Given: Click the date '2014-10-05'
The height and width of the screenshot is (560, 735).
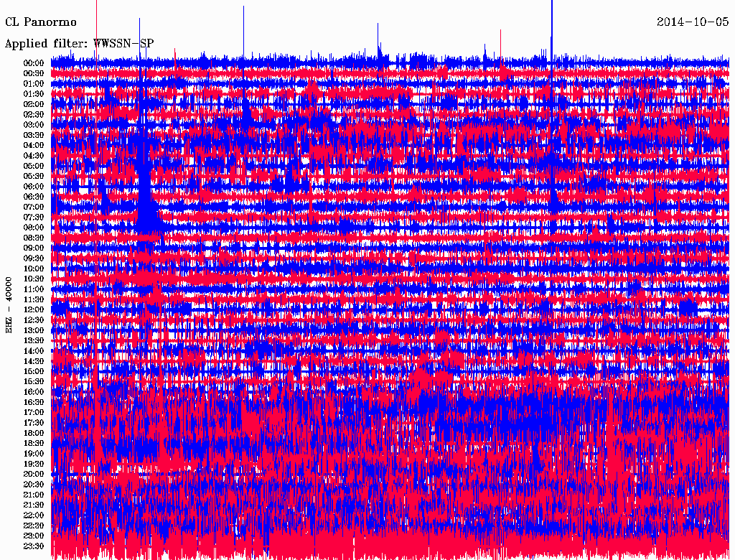Looking at the screenshot, I should (x=693, y=22).
